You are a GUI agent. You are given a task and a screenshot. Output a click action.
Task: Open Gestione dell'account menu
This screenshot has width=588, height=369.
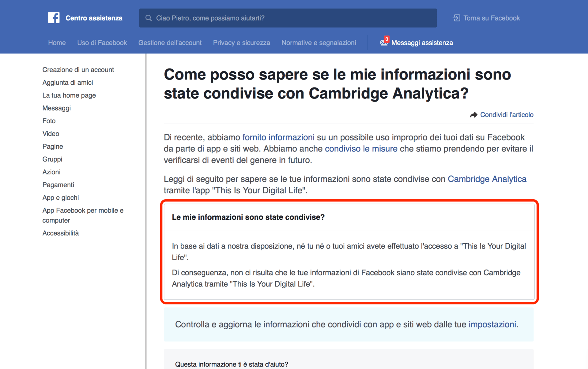pyautogui.click(x=170, y=43)
